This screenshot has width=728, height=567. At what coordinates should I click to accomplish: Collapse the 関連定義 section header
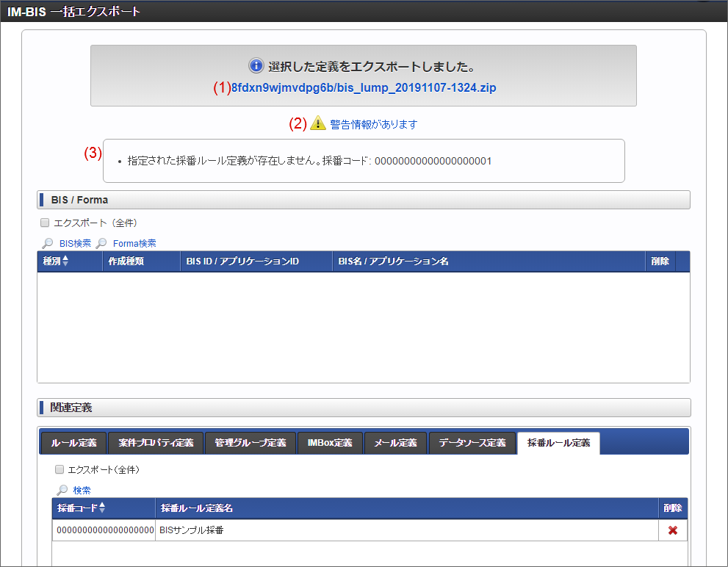[363, 408]
